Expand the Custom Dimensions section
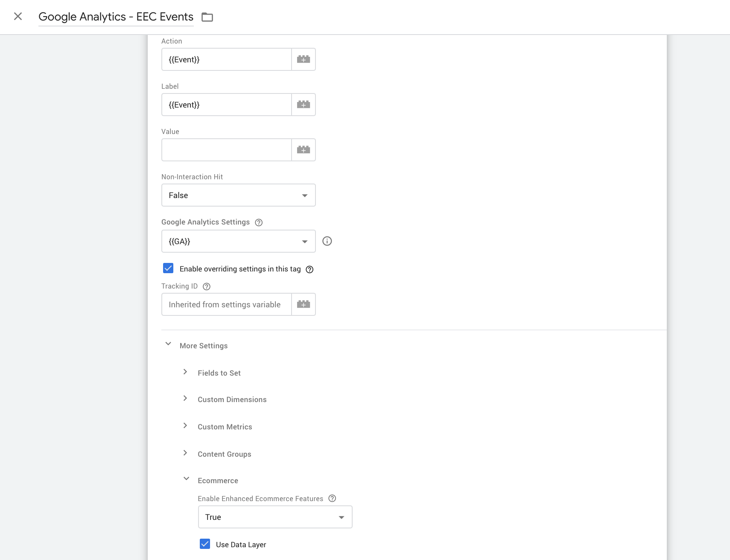This screenshot has width=730, height=560. (x=185, y=398)
